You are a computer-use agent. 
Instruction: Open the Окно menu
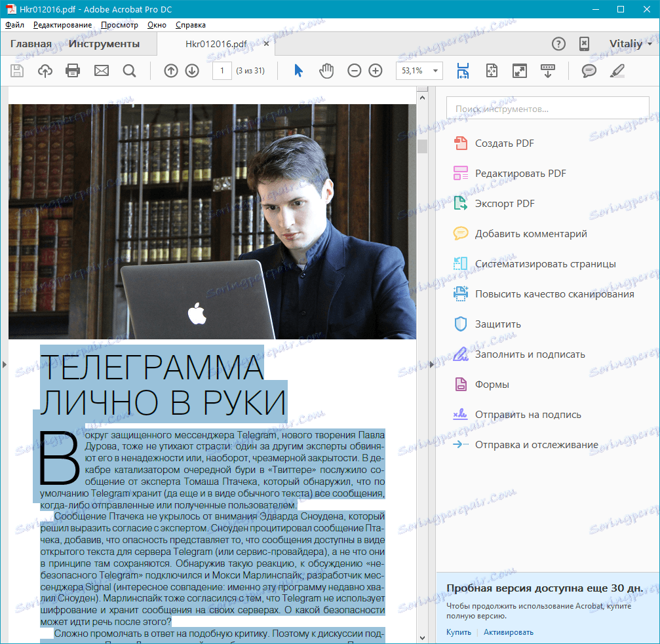pyautogui.click(x=157, y=25)
